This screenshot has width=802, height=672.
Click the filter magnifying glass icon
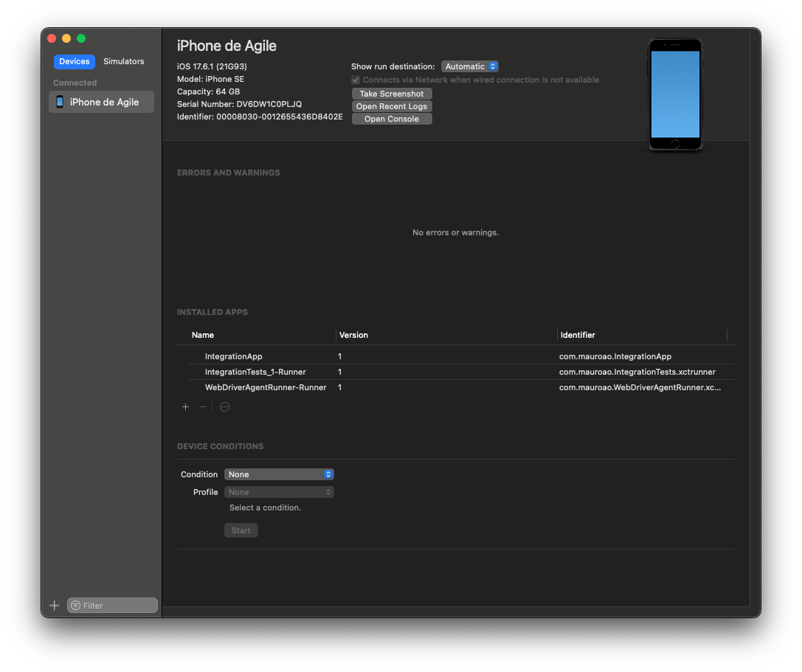coord(75,605)
